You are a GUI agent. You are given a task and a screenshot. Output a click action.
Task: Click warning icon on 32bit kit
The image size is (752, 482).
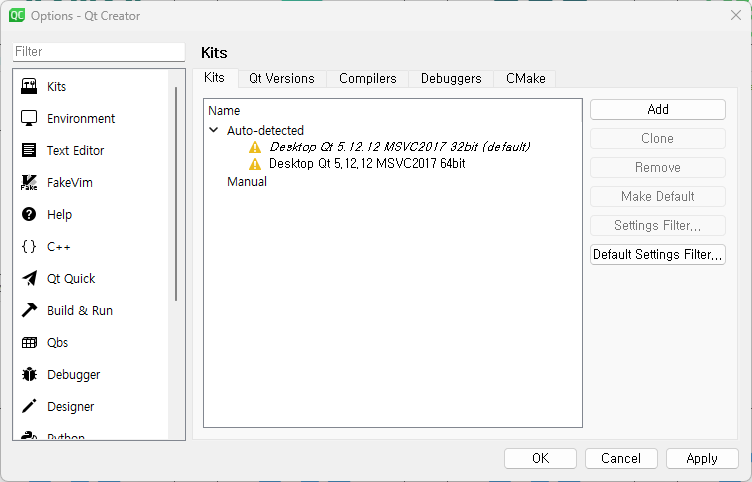click(x=255, y=147)
